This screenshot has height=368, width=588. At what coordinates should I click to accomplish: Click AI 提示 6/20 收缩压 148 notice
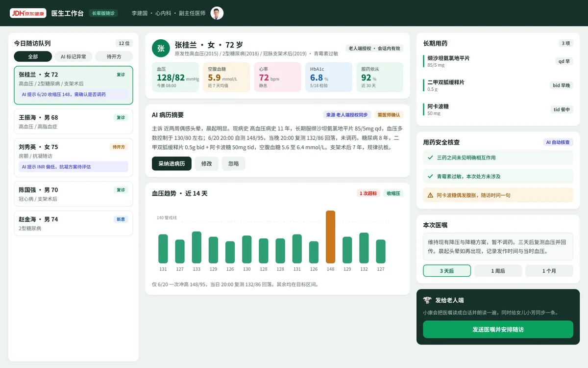(73, 94)
